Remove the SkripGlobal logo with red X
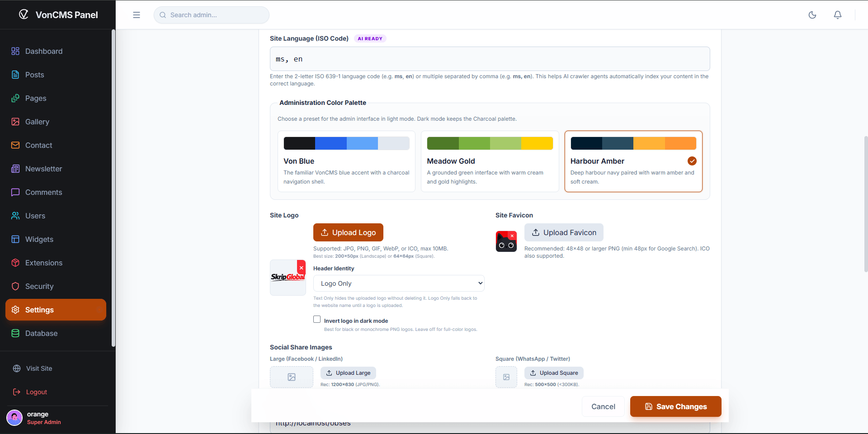 (301, 268)
